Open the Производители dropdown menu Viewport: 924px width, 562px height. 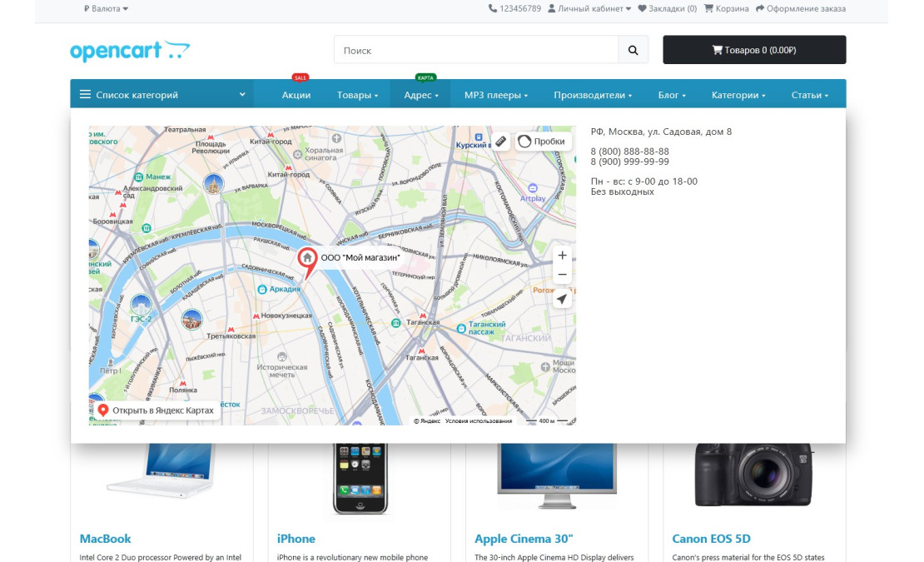(x=592, y=95)
